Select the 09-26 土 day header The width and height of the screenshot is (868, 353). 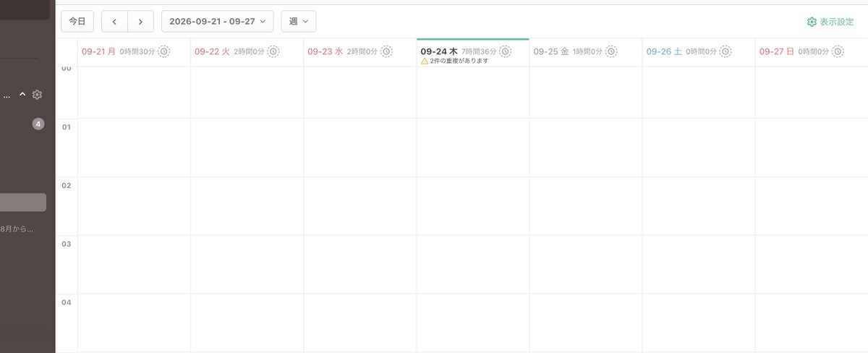pos(664,51)
